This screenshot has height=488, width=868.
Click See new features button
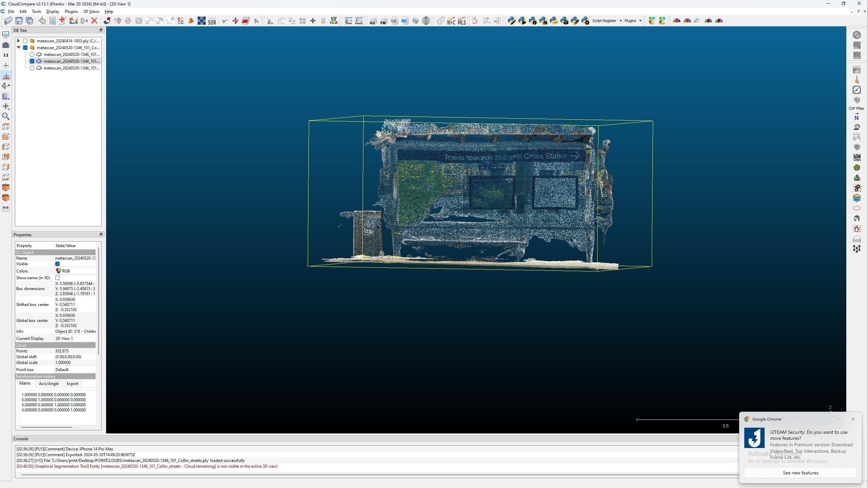(800, 473)
